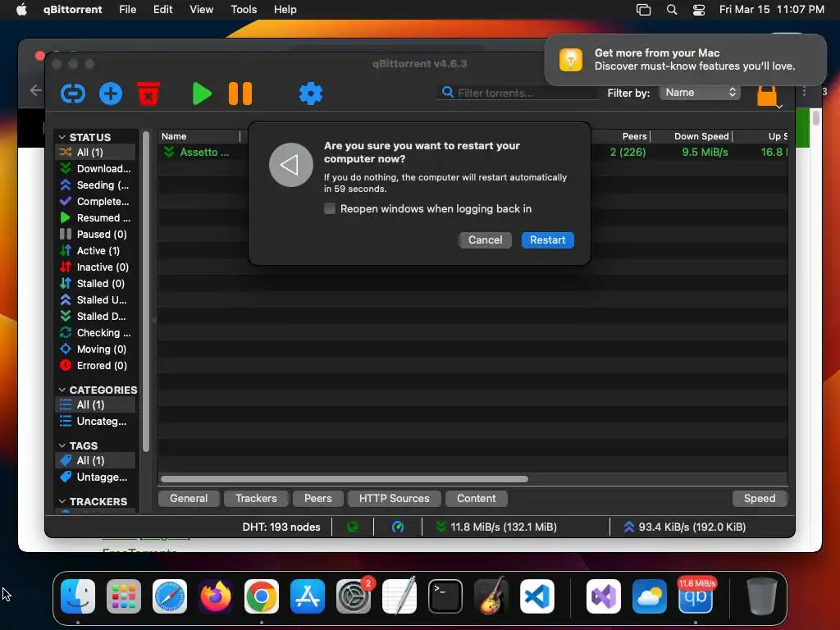Image resolution: width=840 pixels, height=630 pixels.
Task: Open Control Center in the menu bar
Action: tap(699, 10)
